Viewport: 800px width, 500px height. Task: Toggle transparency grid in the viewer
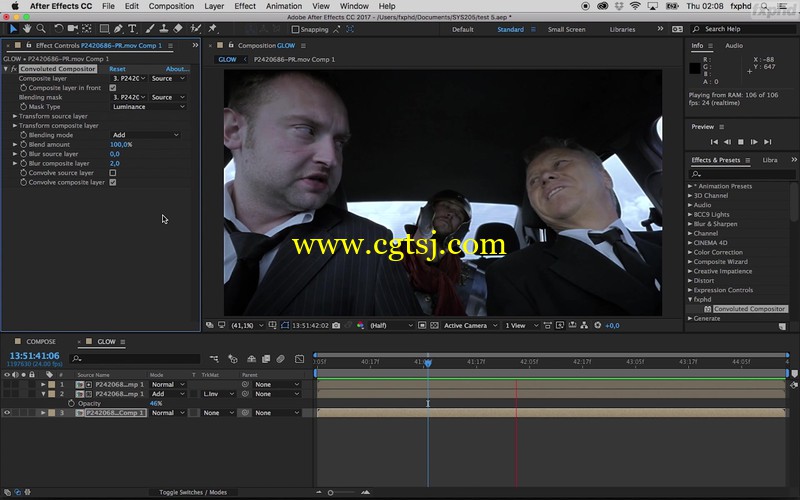tap(434, 326)
